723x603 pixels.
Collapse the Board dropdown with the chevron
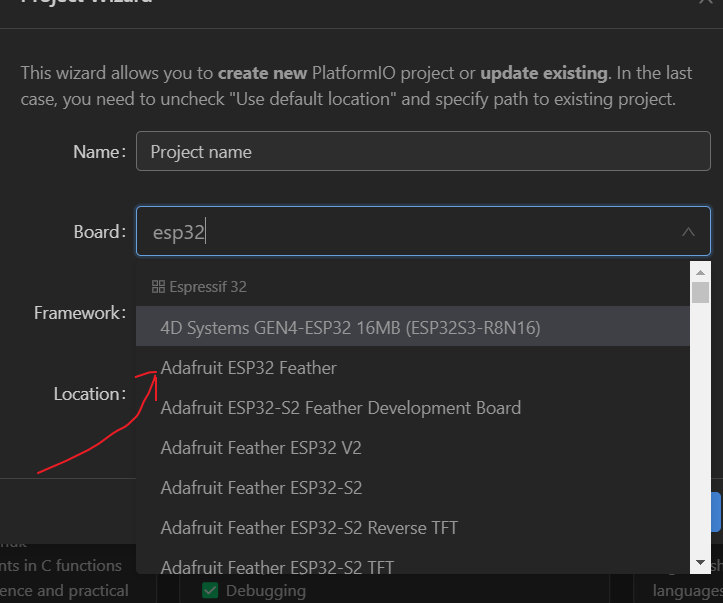(688, 232)
